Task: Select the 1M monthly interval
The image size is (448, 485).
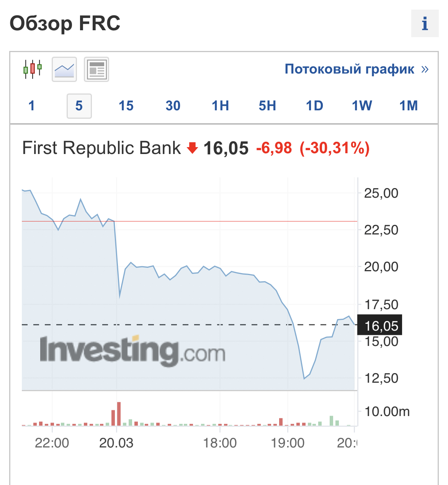Action: [409, 106]
